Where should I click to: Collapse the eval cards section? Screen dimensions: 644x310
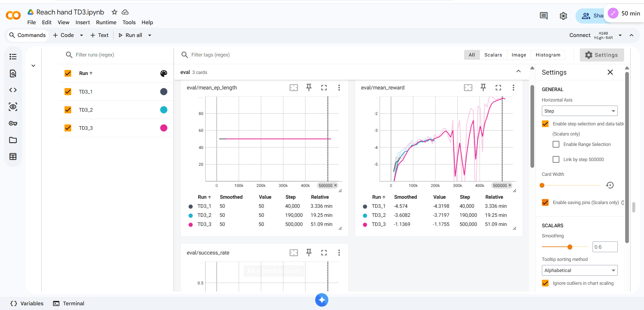pyautogui.click(x=518, y=71)
